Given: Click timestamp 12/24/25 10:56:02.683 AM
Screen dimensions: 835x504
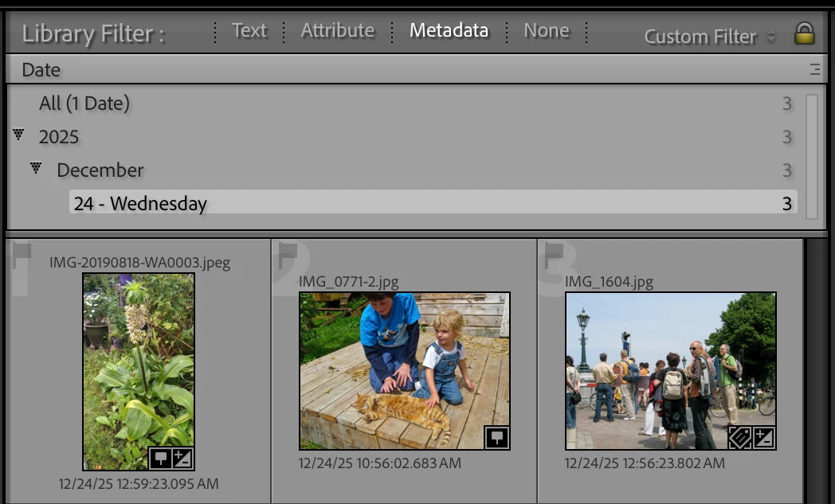Looking at the screenshot, I should 380,463.
